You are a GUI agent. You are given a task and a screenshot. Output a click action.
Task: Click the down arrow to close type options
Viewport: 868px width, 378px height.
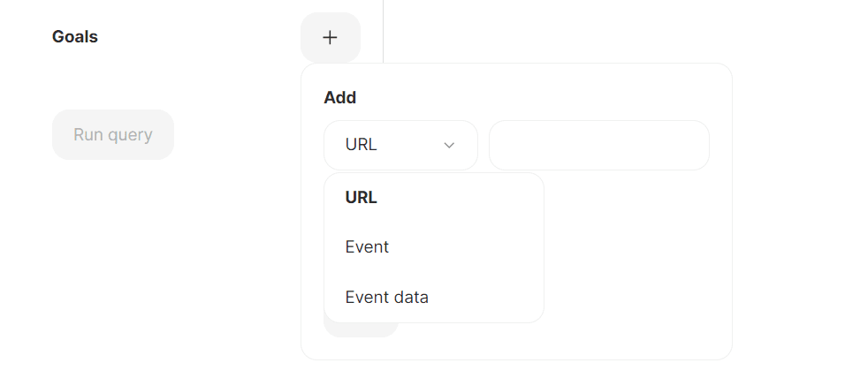(x=449, y=145)
